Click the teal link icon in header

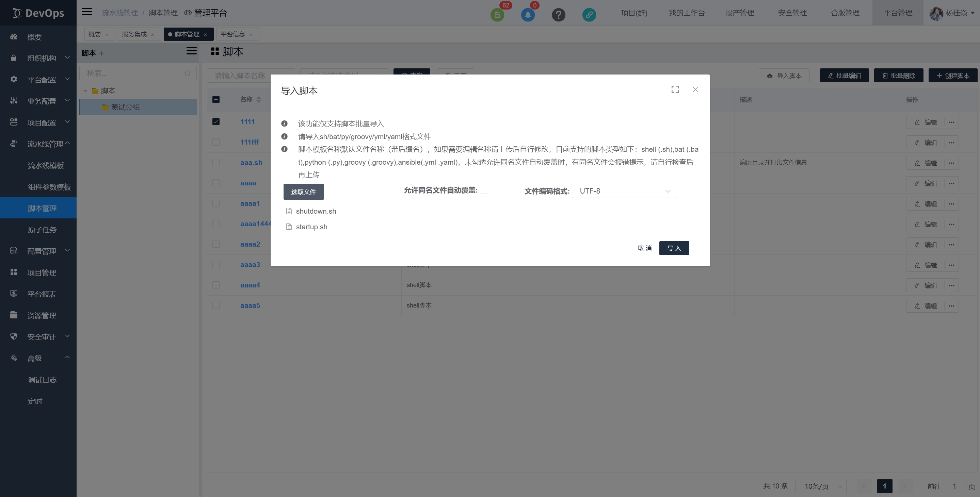(x=589, y=15)
